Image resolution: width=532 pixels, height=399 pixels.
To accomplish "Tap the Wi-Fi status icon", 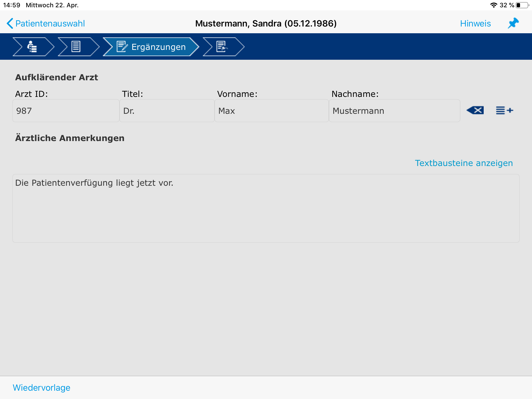I will (x=493, y=5).
